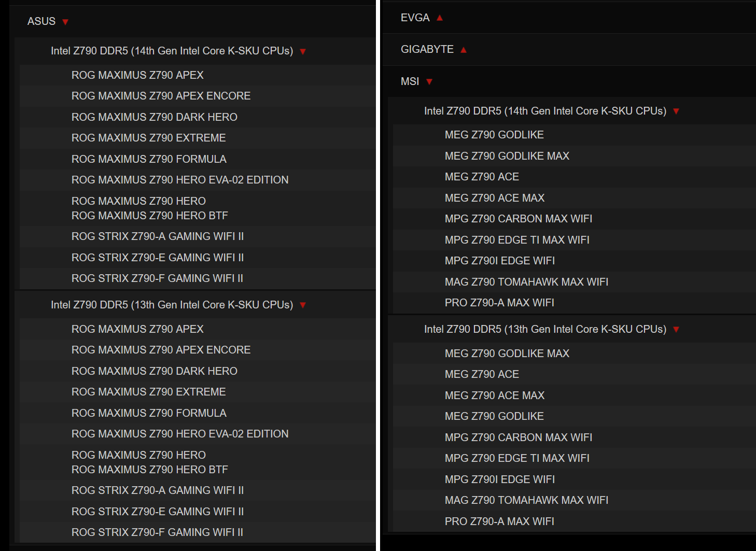Select ROG MAXIMUS Z790 EXTREME under 14th Gen
The image size is (756, 551).
[x=149, y=138]
